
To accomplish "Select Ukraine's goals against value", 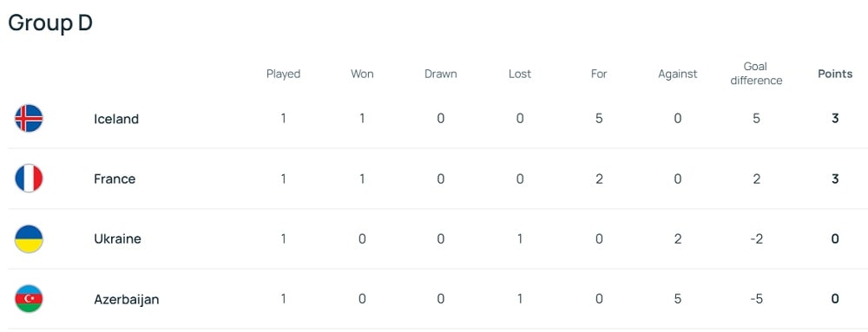I will 678,238.
